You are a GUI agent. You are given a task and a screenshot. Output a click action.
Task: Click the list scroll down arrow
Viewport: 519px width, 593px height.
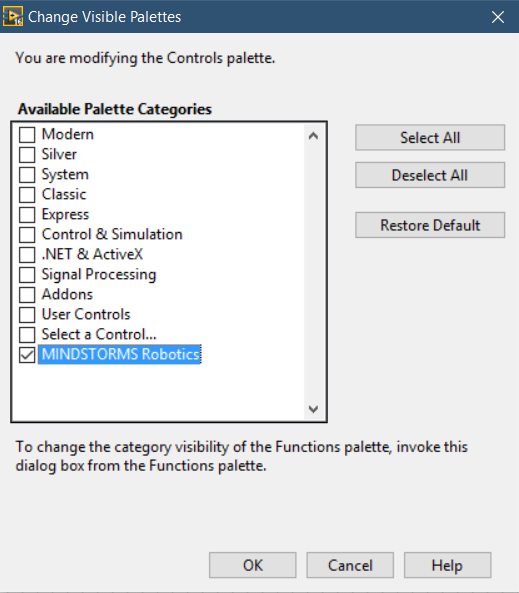(313, 409)
